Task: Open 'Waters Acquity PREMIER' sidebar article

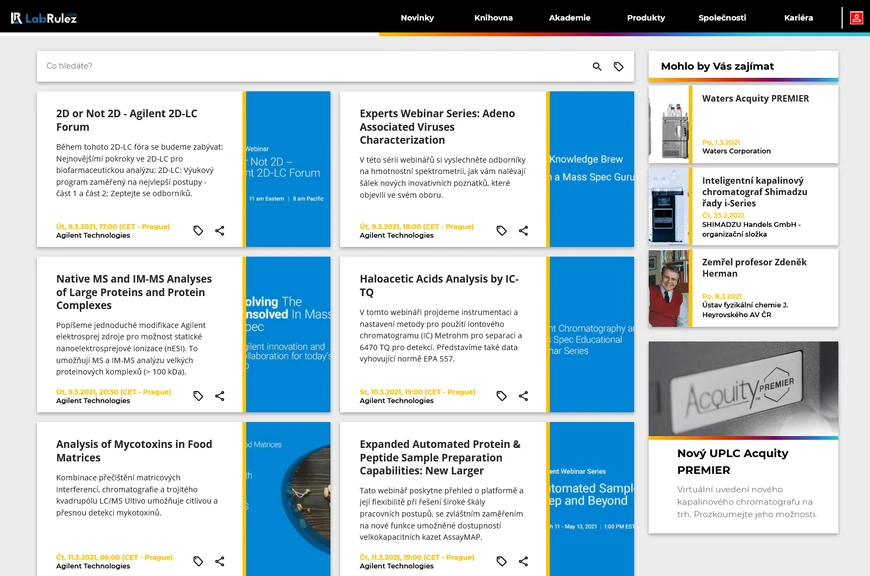Action: (755, 98)
